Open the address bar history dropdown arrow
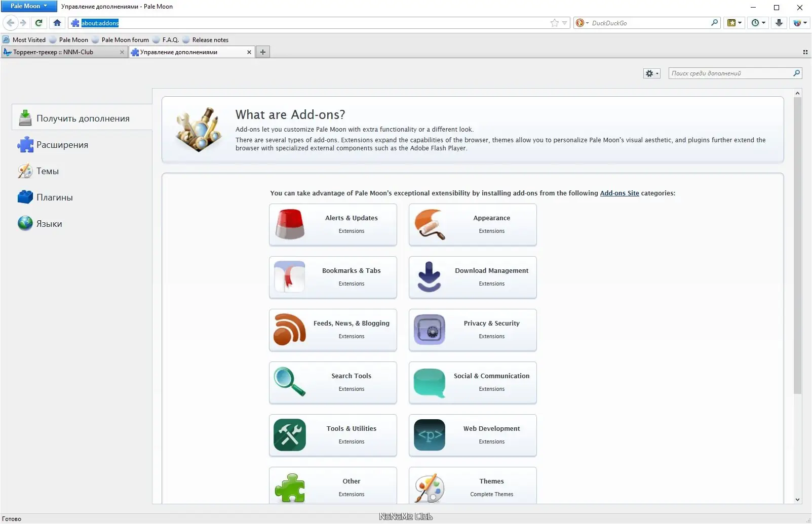812x524 pixels. 565,23
